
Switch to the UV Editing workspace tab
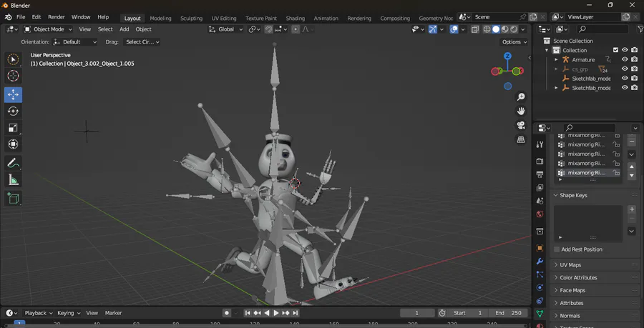(224, 18)
